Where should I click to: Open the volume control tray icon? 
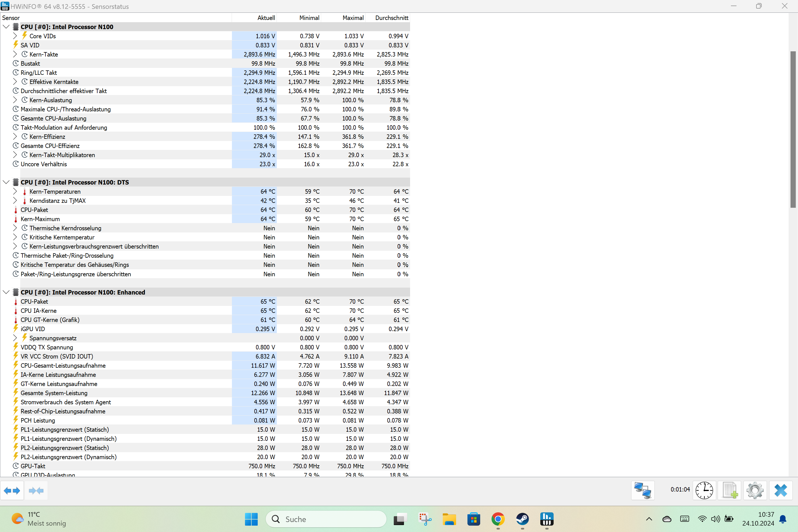[x=715, y=519]
